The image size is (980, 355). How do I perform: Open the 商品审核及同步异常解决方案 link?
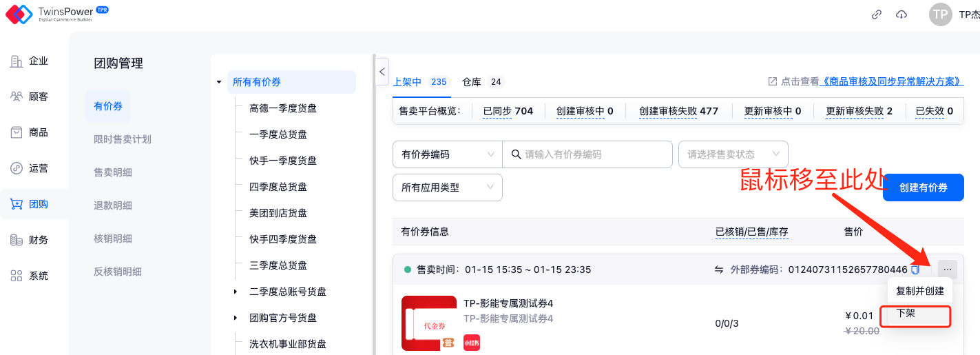tap(893, 81)
